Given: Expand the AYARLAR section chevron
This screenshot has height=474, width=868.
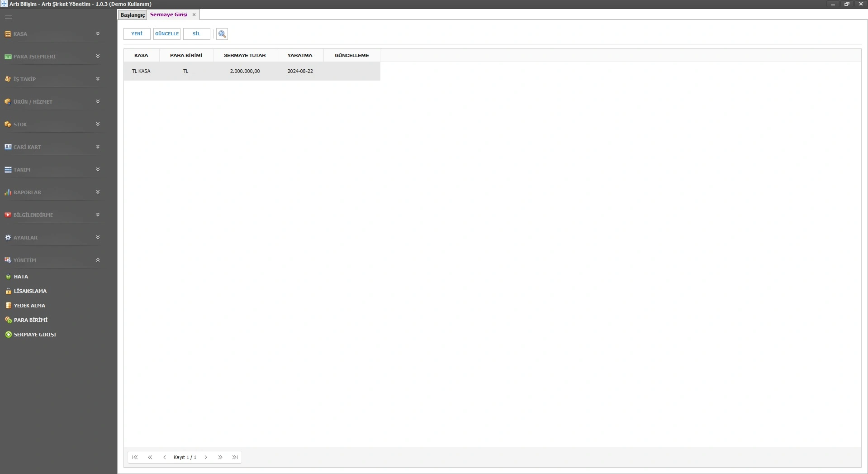Looking at the screenshot, I should coord(98,237).
